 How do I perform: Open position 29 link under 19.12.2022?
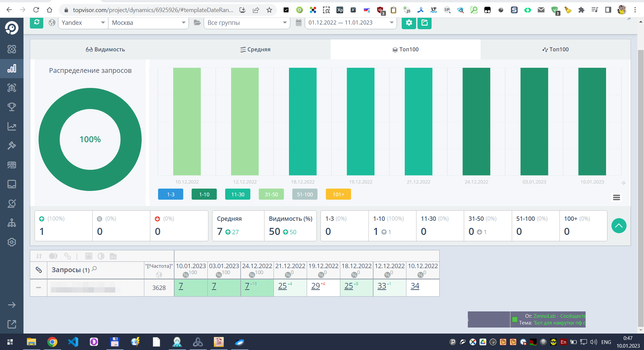coord(315,286)
